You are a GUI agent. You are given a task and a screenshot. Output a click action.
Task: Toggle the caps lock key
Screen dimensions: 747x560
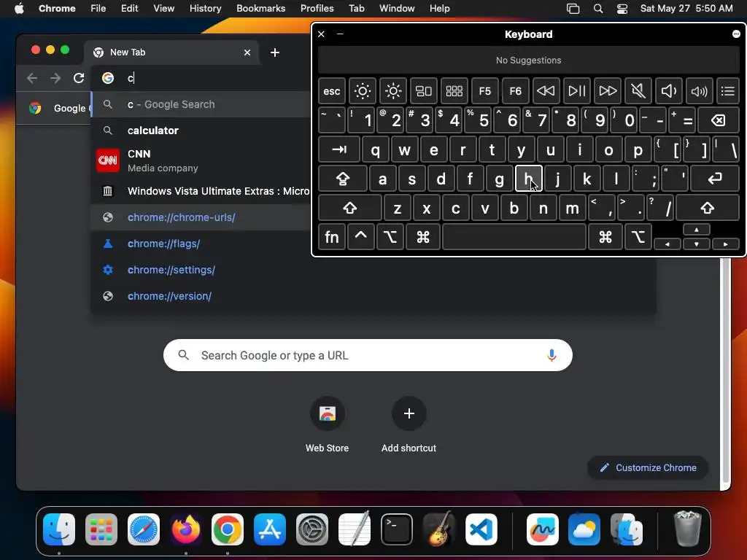[x=343, y=179]
